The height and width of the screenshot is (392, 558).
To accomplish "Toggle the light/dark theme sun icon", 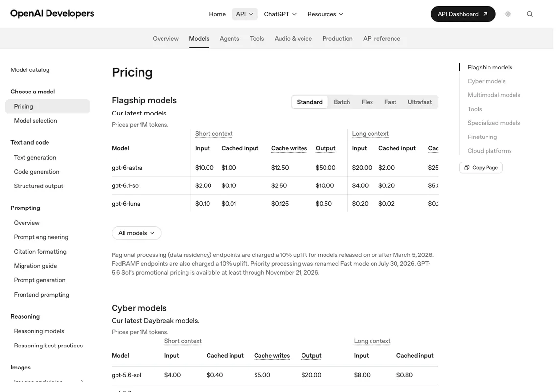I will [x=508, y=14].
